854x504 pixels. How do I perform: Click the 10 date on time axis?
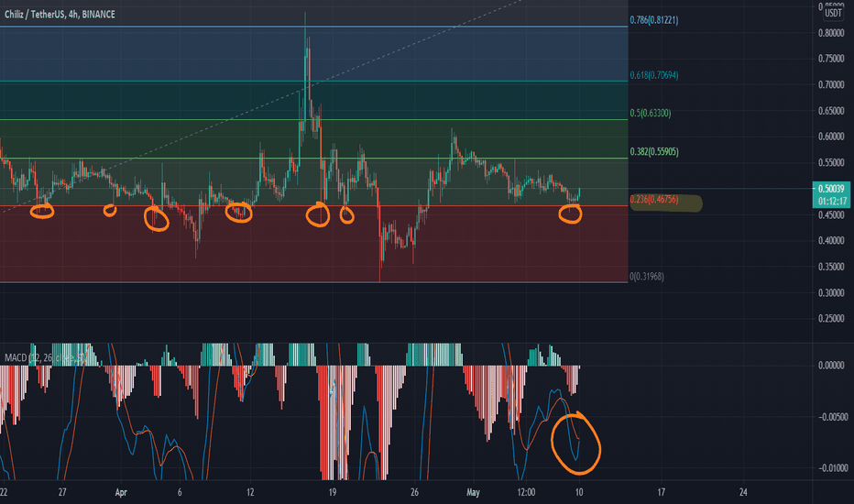tap(579, 493)
